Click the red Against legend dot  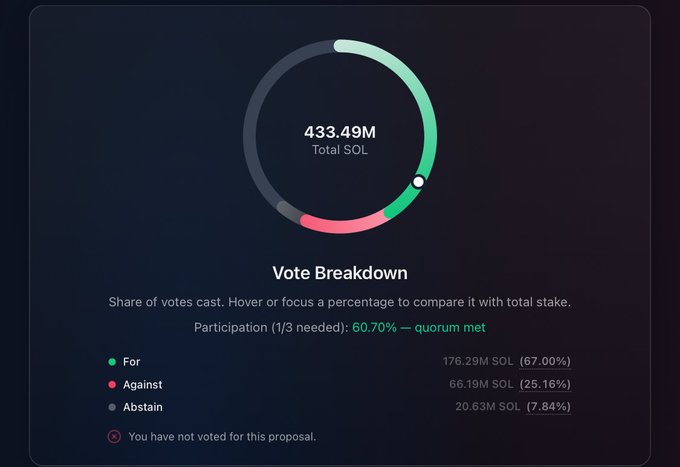(x=112, y=385)
